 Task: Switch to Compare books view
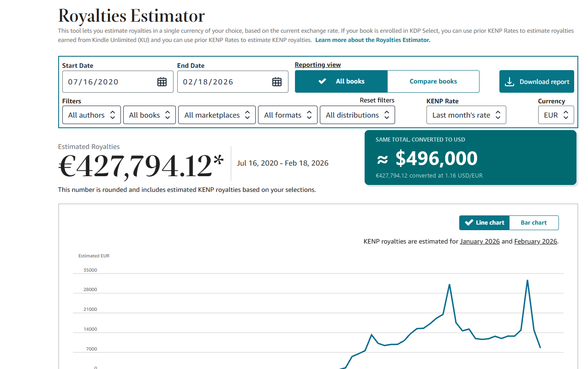[433, 81]
